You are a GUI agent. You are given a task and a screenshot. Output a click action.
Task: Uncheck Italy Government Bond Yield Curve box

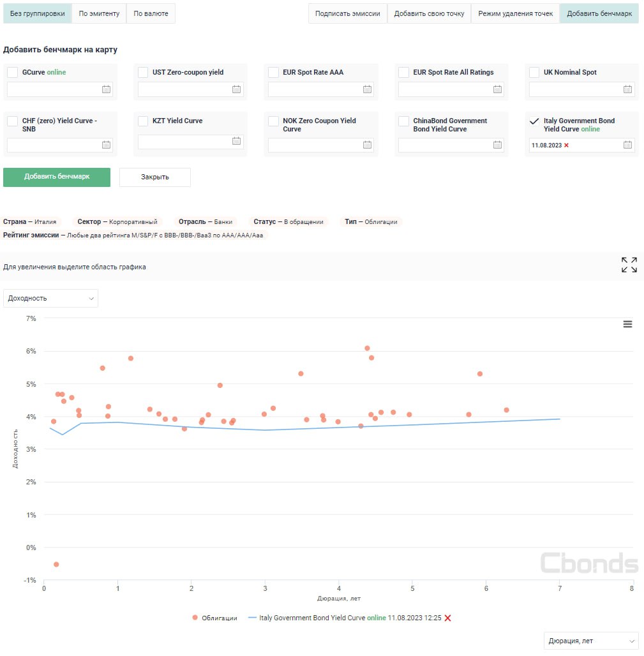click(x=534, y=121)
